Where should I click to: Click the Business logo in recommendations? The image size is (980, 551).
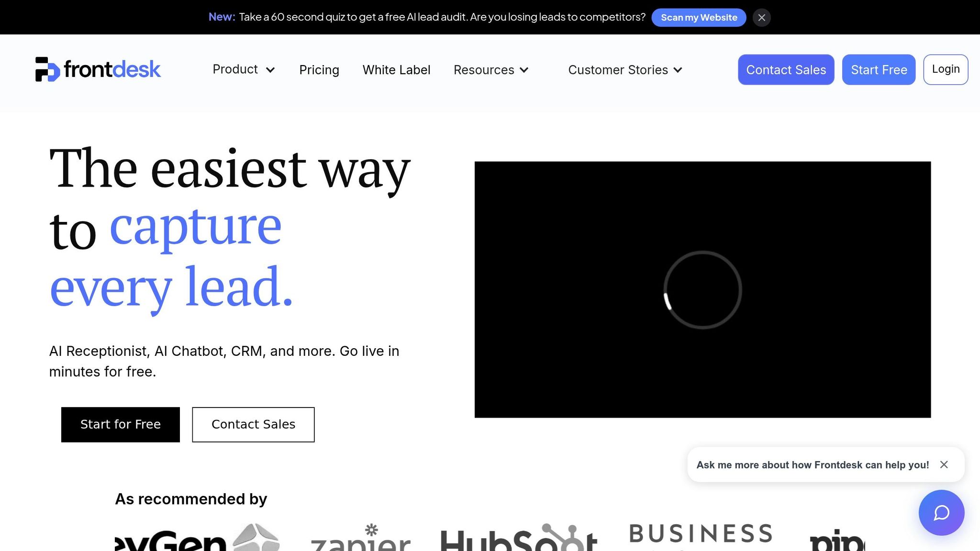701,535
